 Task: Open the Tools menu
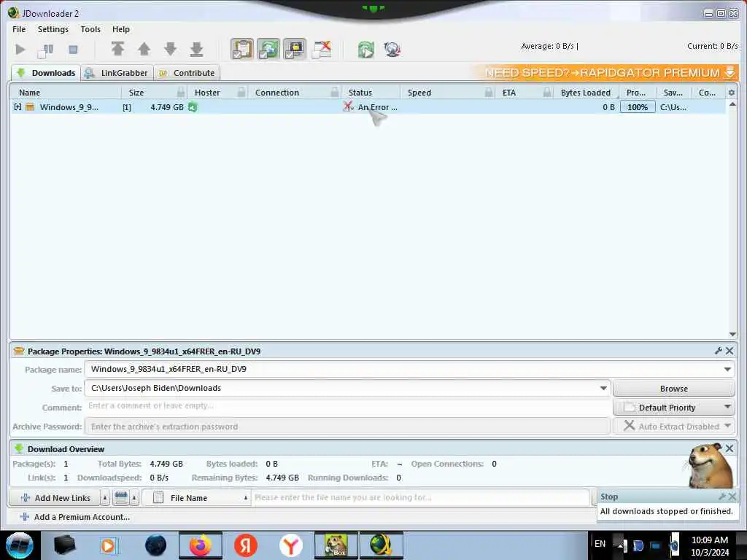pos(90,29)
